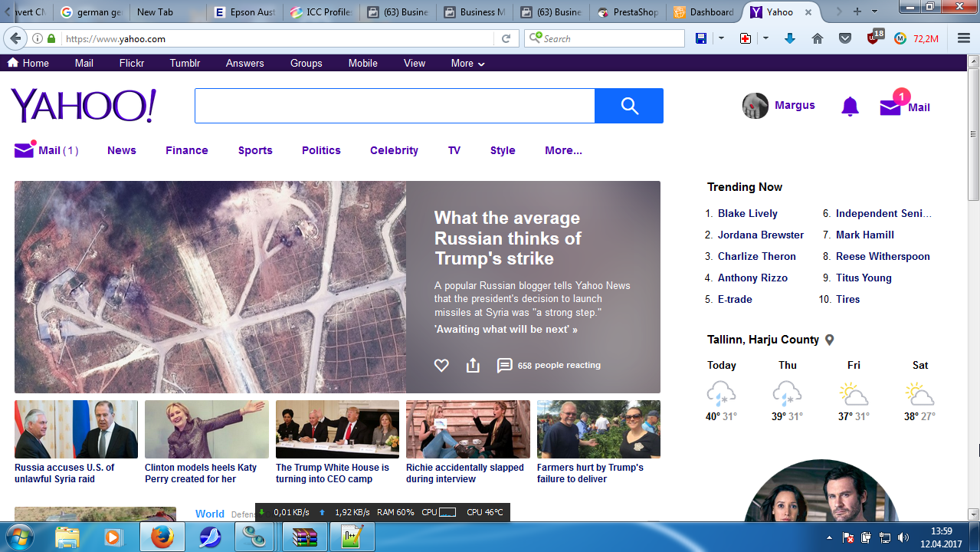
Task: Open Celebrity section
Action: (394, 150)
